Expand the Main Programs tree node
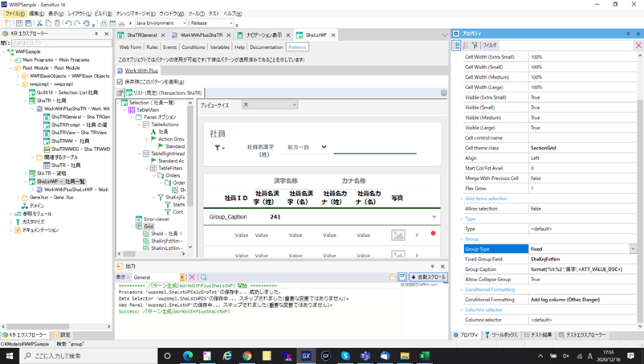The image size is (644, 364). pyautogui.click(x=11, y=60)
